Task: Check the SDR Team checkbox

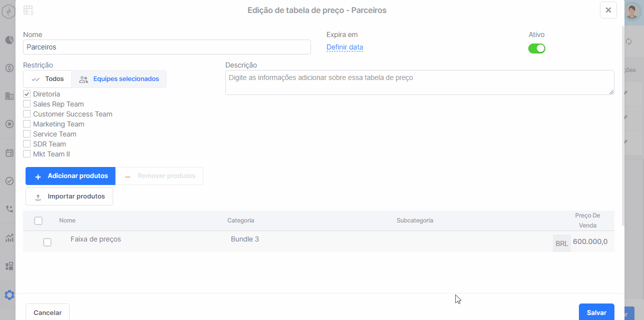Action: tap(27, 144)
